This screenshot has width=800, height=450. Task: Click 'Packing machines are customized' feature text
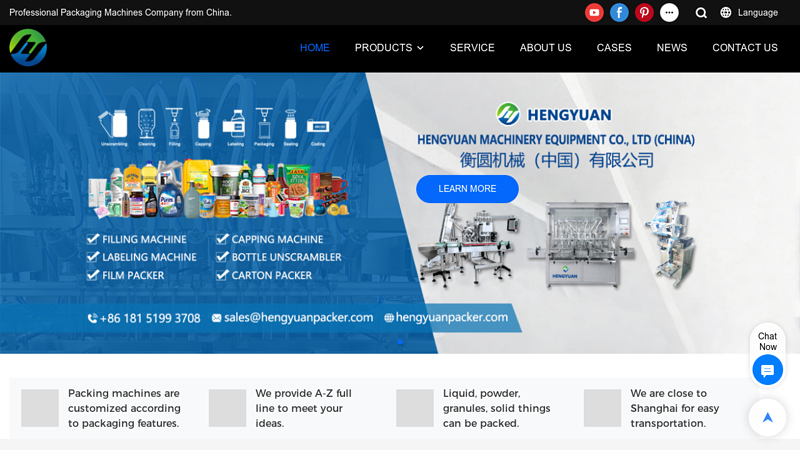[x=124, y=408]
